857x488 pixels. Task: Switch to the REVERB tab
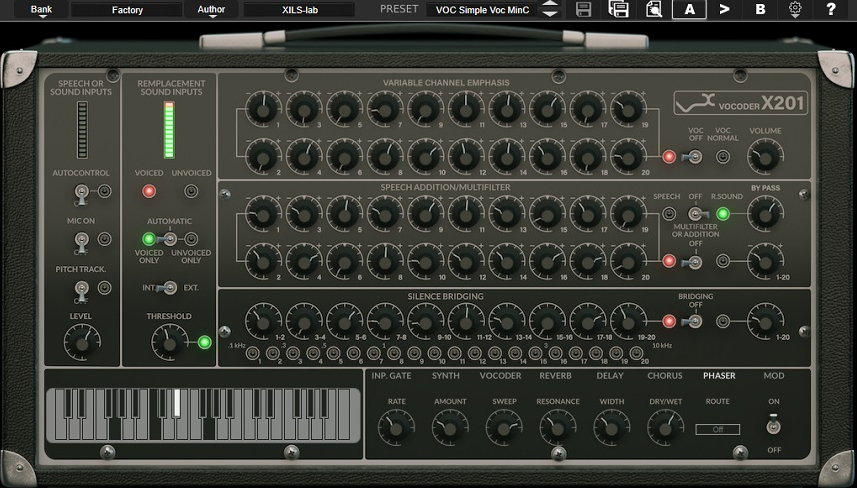[x=555, y=376]
